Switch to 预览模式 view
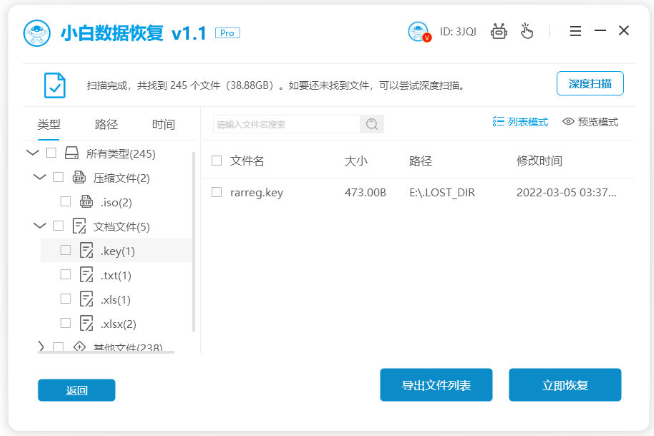Screen dimensions: 654x436 (x=590, y=121)
